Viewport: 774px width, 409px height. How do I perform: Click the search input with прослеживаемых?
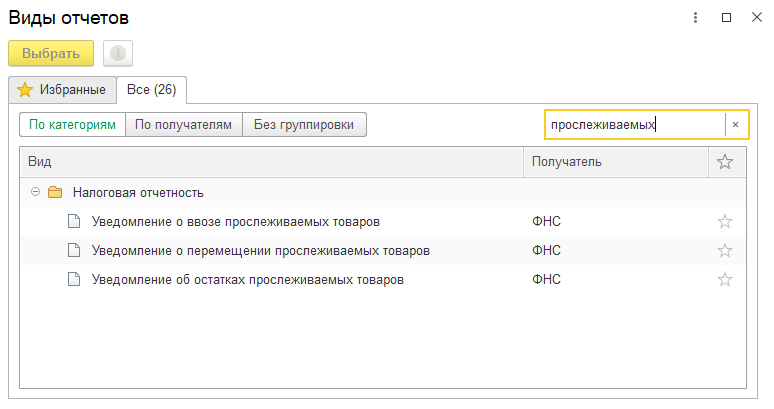634,124
